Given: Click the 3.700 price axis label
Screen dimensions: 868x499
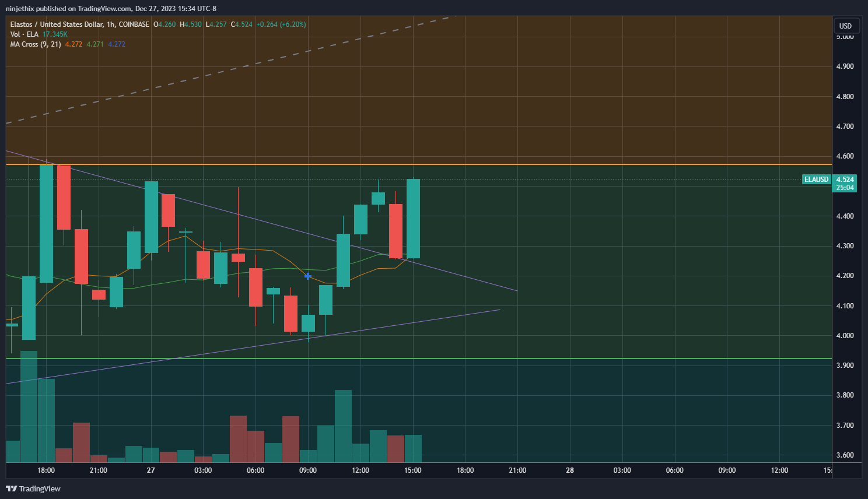Looking at the screenshot, I should 845,426.
